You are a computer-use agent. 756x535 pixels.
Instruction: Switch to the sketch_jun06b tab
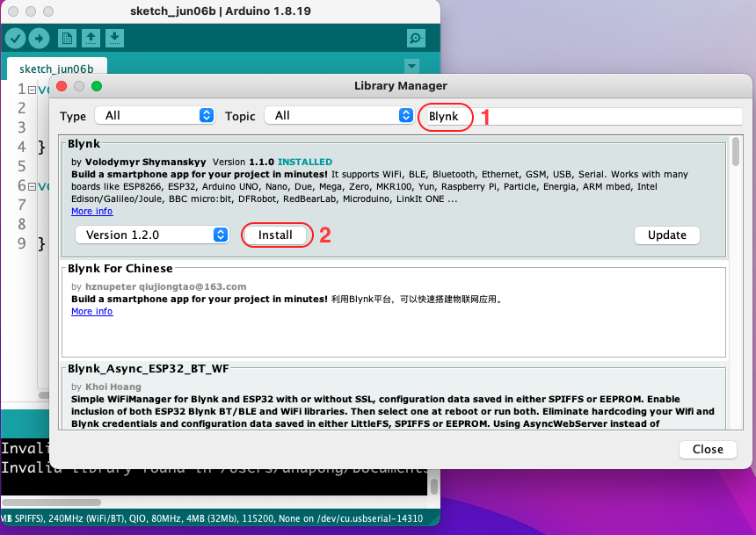(56, 69)
